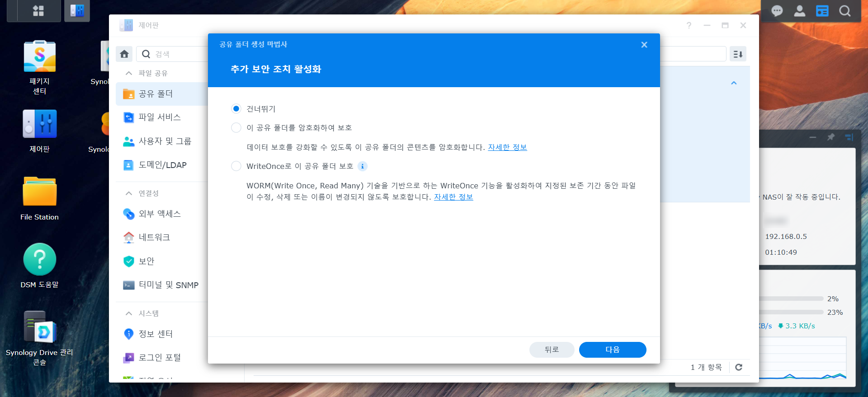Image resolution: width=868 pixels, height=397 pixels.
Task: Click the 2% usage bar in widget
Action: (791, 299)
